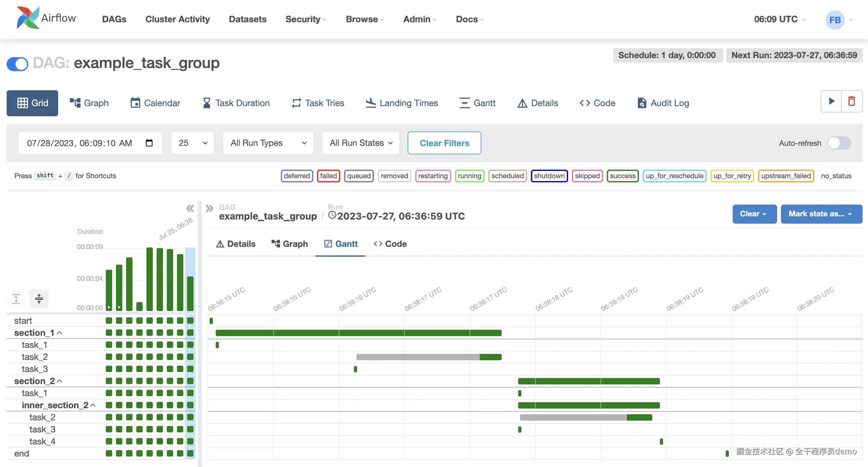Click the Delete DAG trash icon

coord(851,101)
